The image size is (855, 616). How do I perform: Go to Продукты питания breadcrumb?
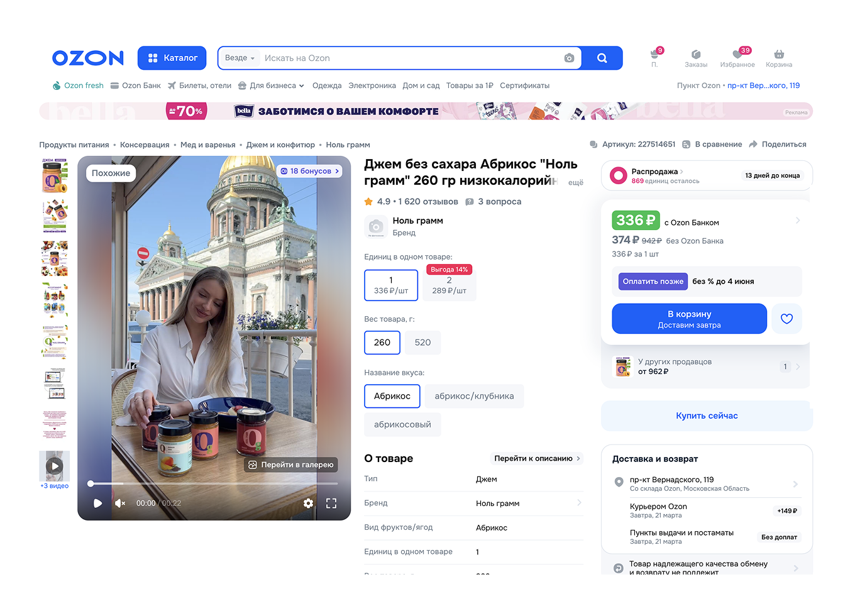74,145
